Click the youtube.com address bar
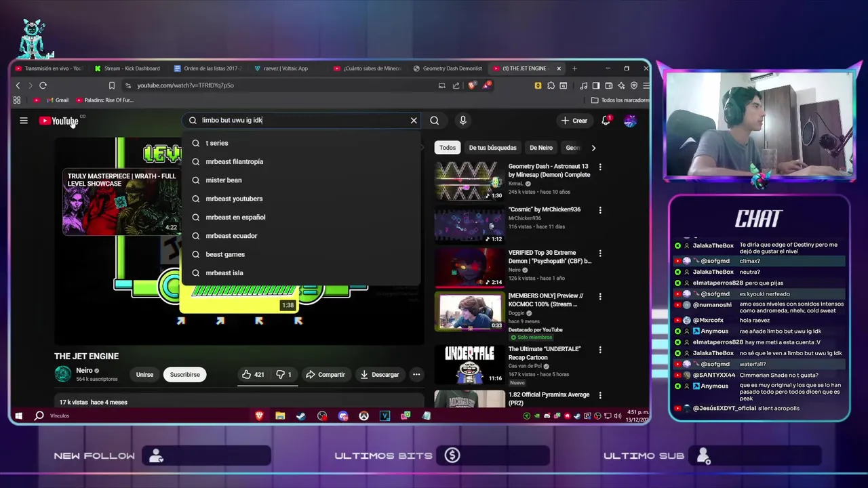Viewport: 868px width, 488px height. coord(285,85)
